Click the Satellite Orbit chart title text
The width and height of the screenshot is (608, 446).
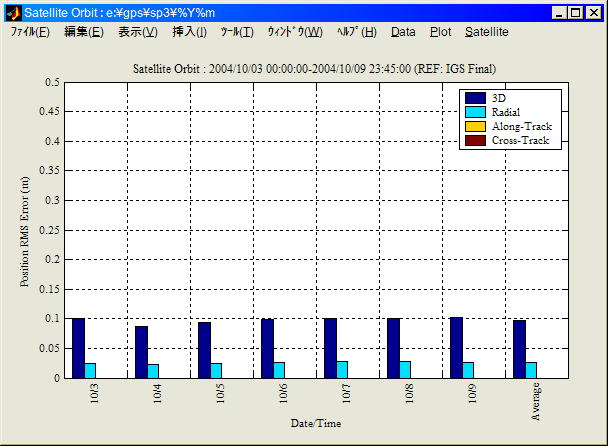pyautogui.click(x=315, y=68)
